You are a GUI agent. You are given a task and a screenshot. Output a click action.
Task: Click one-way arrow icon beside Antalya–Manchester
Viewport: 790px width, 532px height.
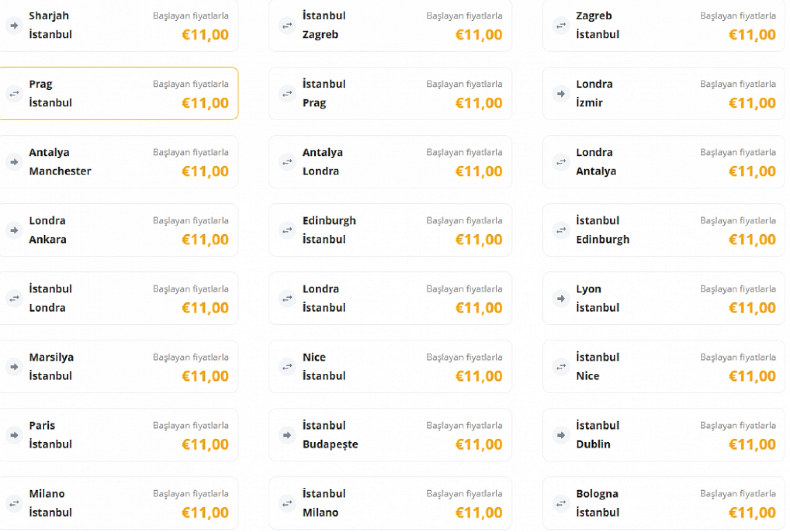pos(14,162)
